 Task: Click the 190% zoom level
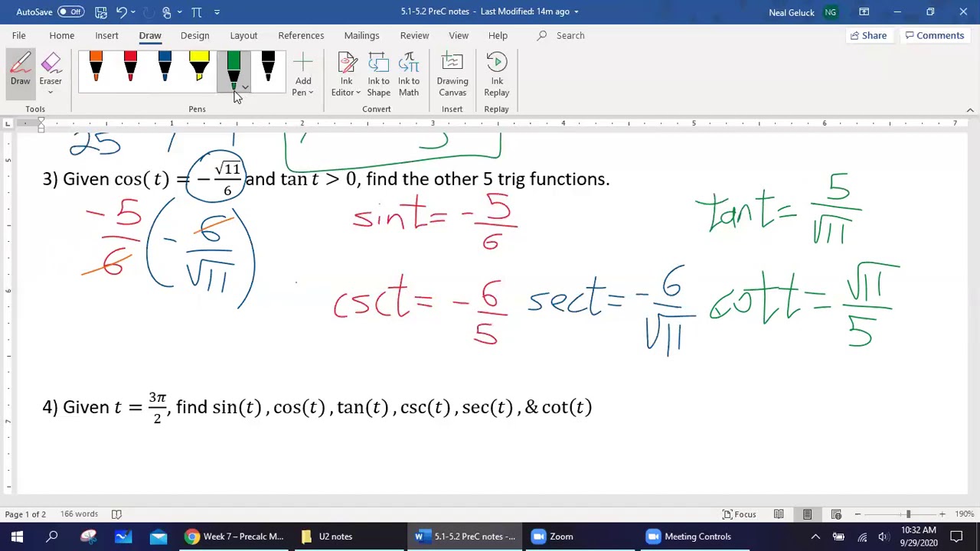point(963,514)
